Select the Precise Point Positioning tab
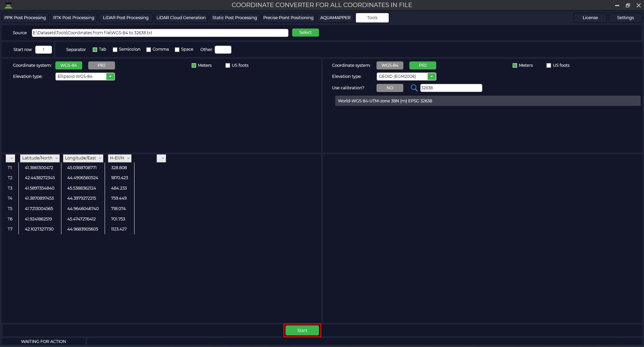Screen dimensions: 644x347 288,18
